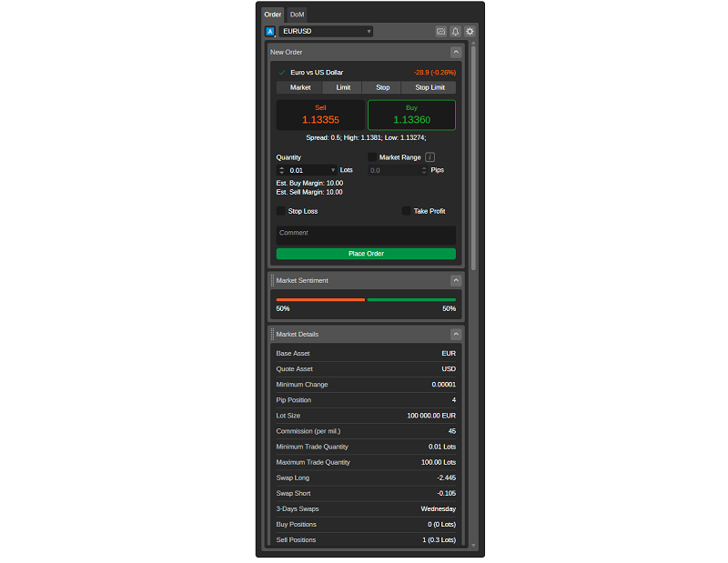This screenshot has height=563, width=728.
Task: Click the quantity stepper arrows
Action: pos(281,170)
